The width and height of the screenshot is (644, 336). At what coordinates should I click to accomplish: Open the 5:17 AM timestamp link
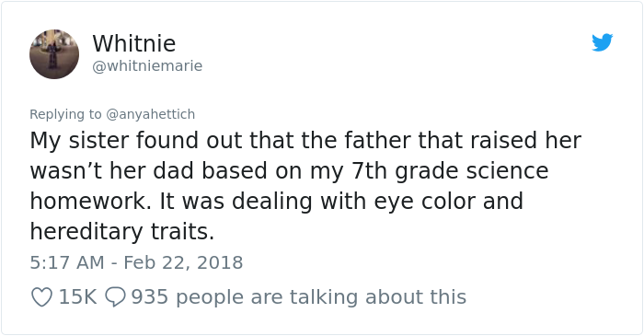point(67,263)
